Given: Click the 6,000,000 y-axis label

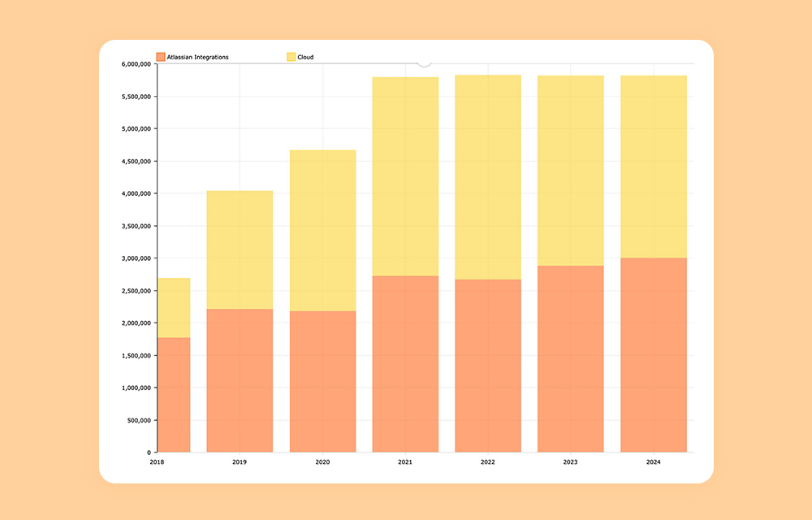Looking at the screenshot, I should [136, 64].
